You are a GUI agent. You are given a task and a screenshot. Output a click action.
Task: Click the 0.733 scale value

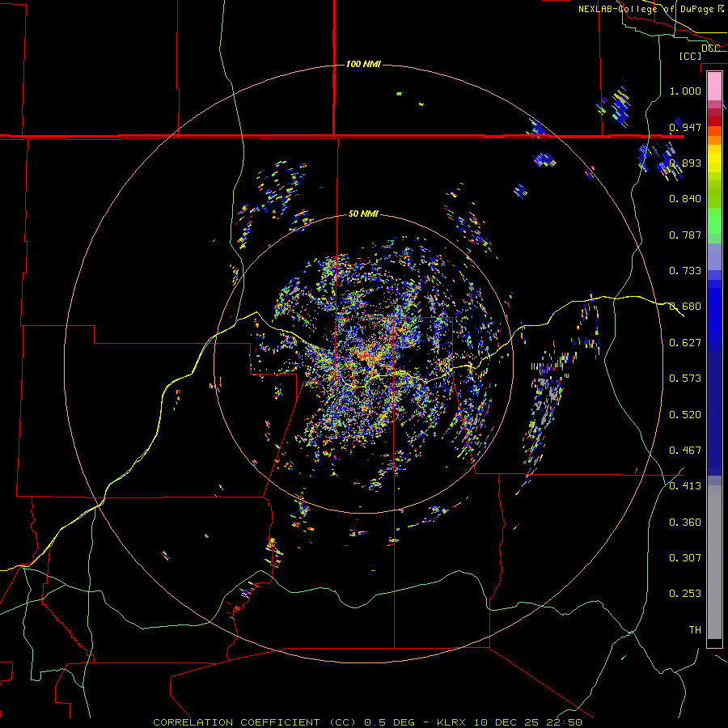(x=685, y=271)
